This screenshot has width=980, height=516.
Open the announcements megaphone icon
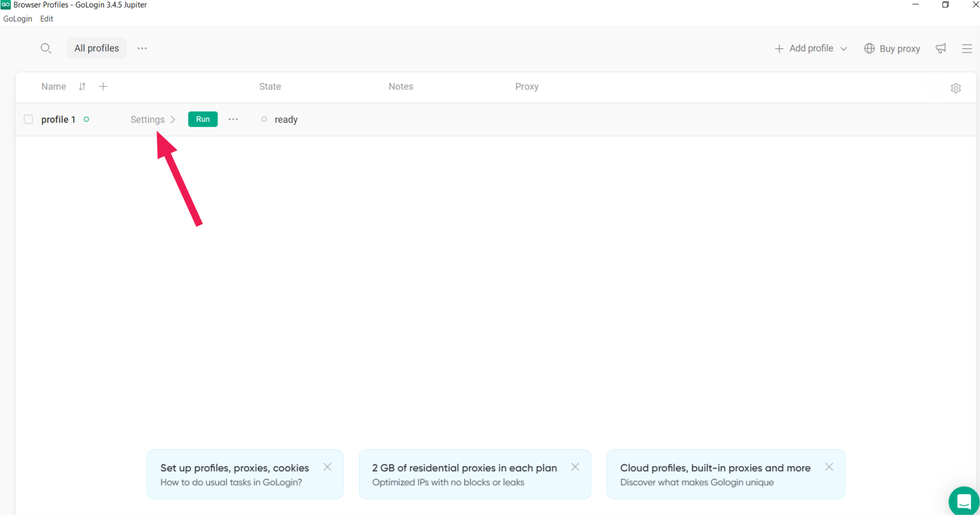(941, 48)
